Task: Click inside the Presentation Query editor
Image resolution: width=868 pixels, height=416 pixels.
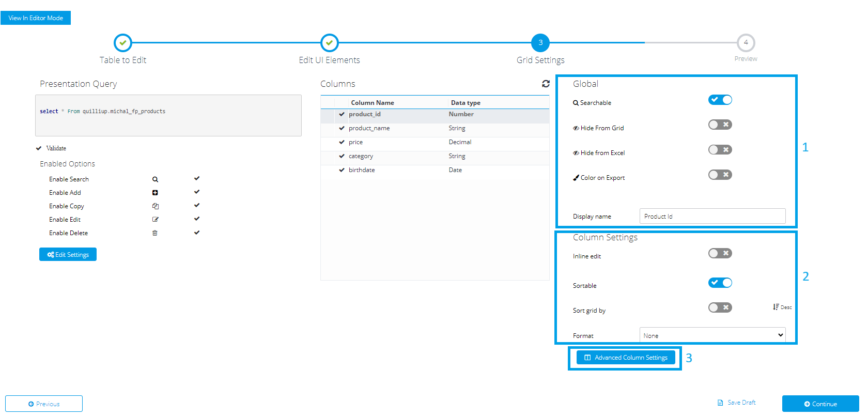Action: [168, 115]
